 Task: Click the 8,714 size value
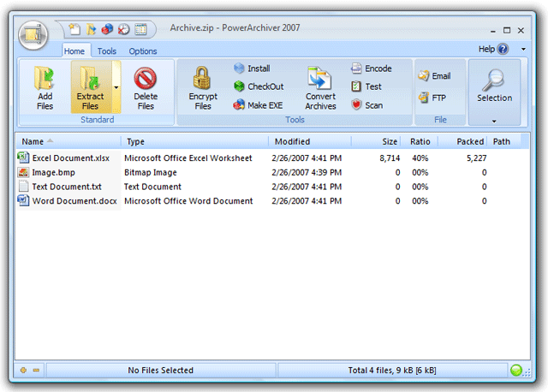point(390,158)
